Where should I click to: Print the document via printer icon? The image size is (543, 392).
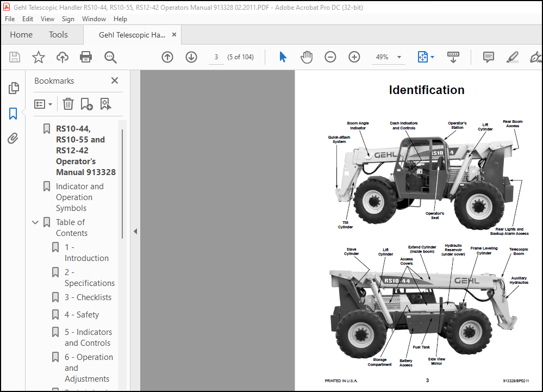[86, 57]
